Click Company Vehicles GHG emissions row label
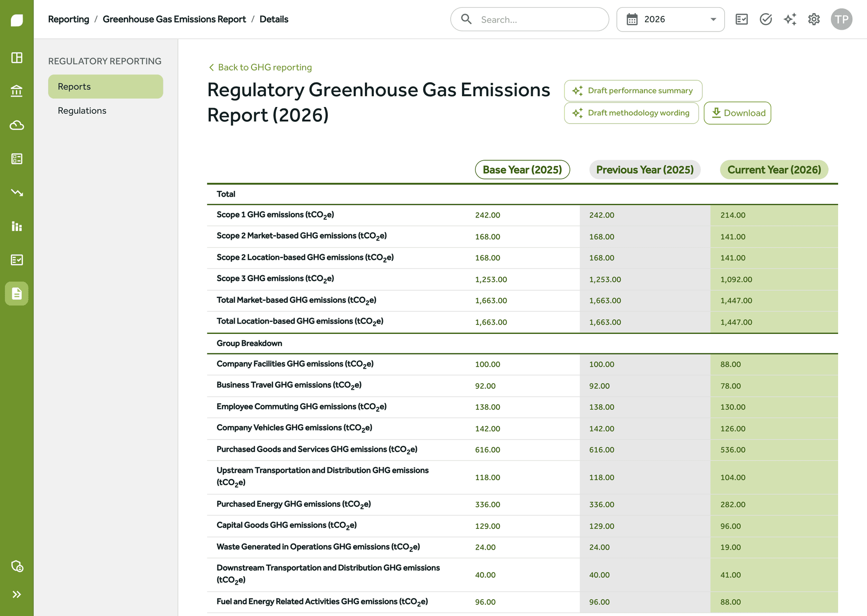867x616 pixels. tap(294, 428)
